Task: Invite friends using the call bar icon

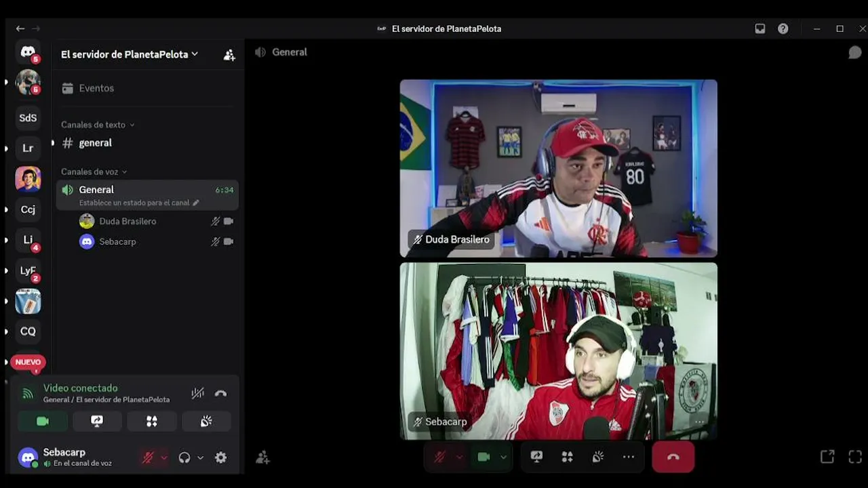Action: point(262,457)
